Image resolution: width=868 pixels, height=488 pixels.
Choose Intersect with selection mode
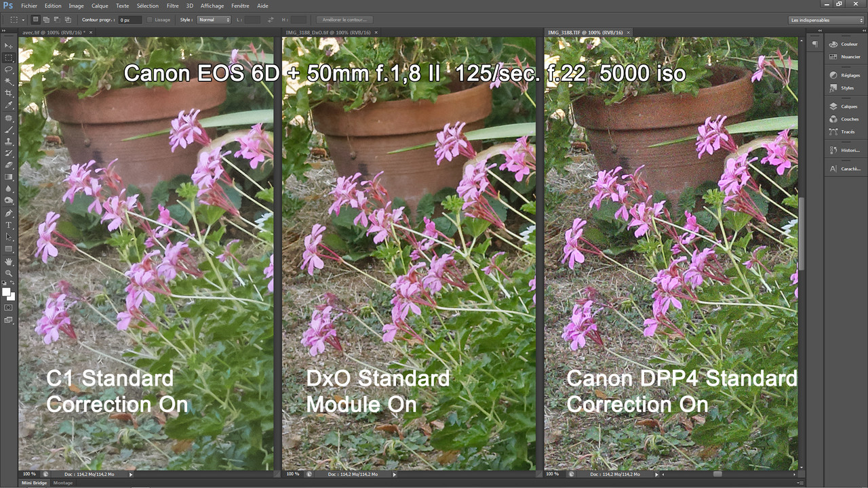[x=68, y=20]
